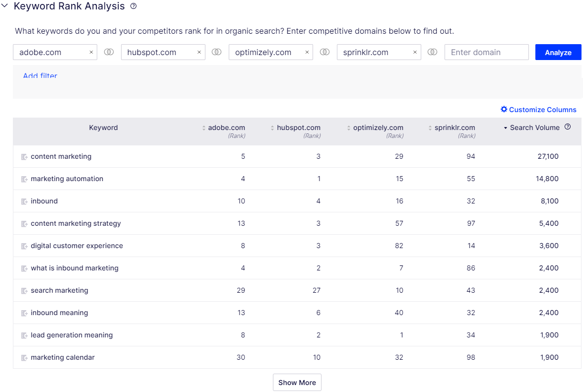
Task: Click the Add filter link
Action: click(x=40, y=76)
